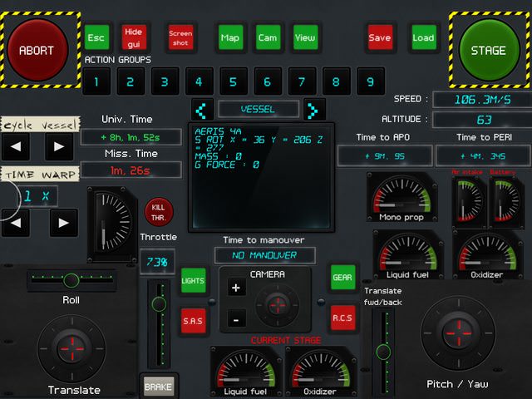Screen dimensions: 532x399
Task: Take a Screen shot
Action: 180,37
